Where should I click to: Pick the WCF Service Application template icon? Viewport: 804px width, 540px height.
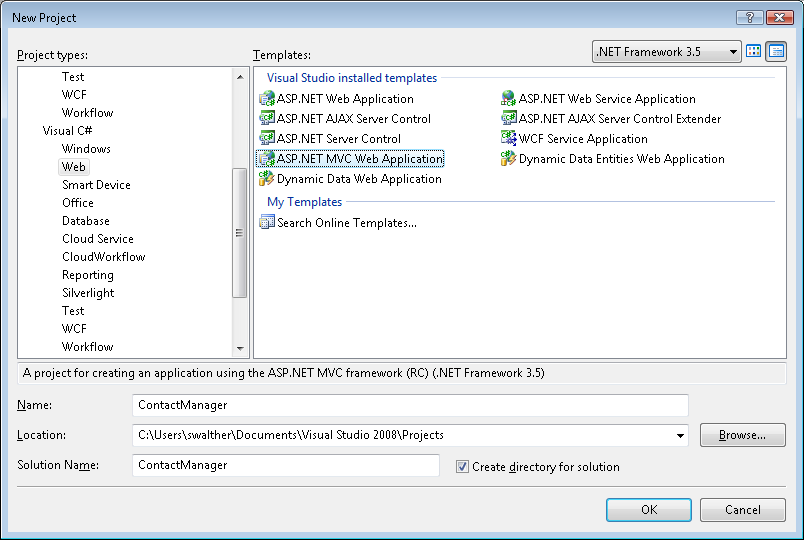508,139
